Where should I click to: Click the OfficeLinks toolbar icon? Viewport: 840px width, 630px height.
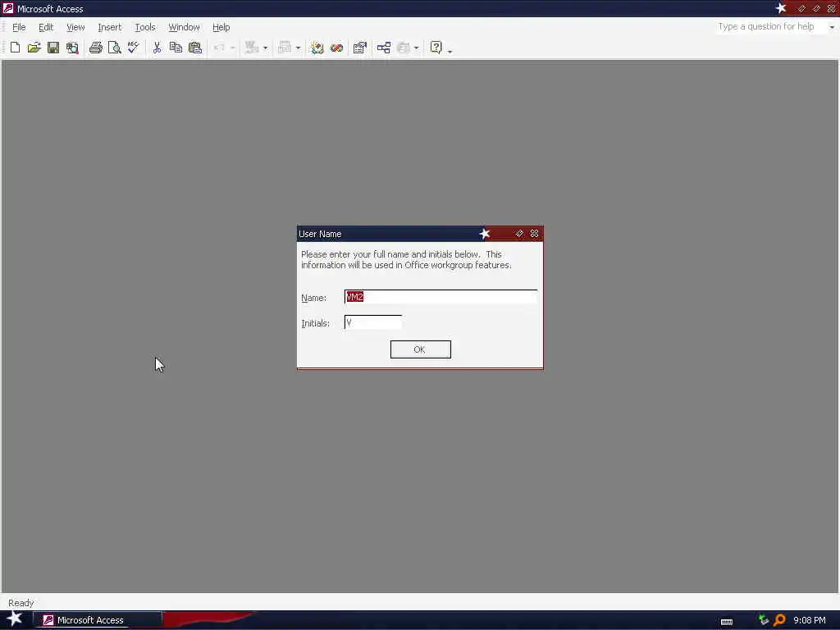(252, 48)
